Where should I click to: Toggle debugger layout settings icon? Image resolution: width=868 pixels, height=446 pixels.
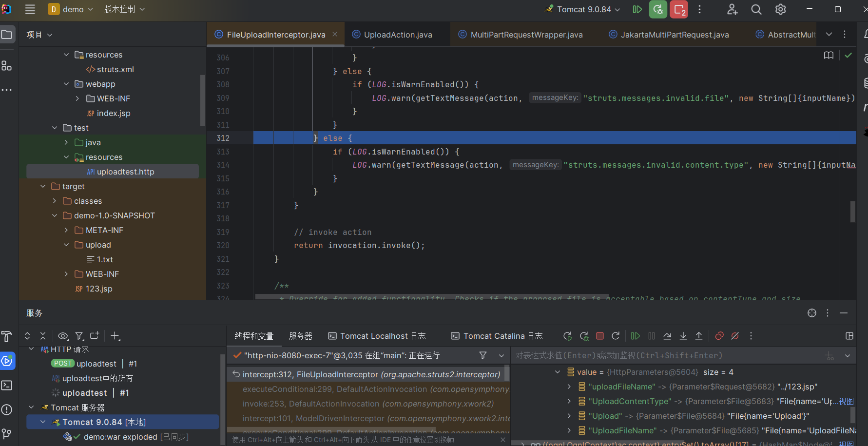849,336
